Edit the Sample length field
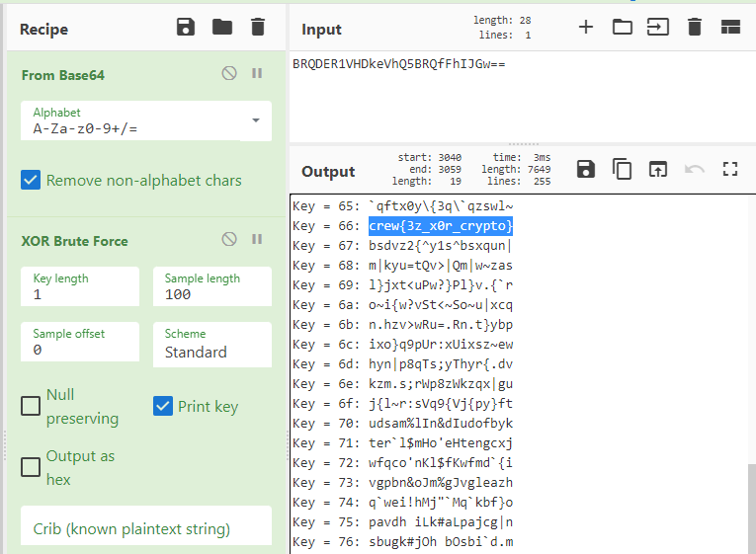This screenshot has width=756, height=554. coord(212,286)
